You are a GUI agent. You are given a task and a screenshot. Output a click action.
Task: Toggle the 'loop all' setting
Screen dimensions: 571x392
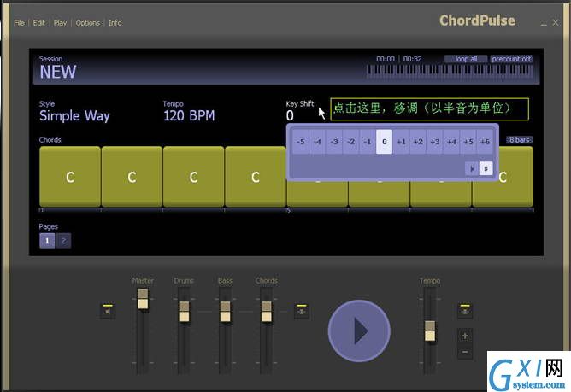[466, 59]
